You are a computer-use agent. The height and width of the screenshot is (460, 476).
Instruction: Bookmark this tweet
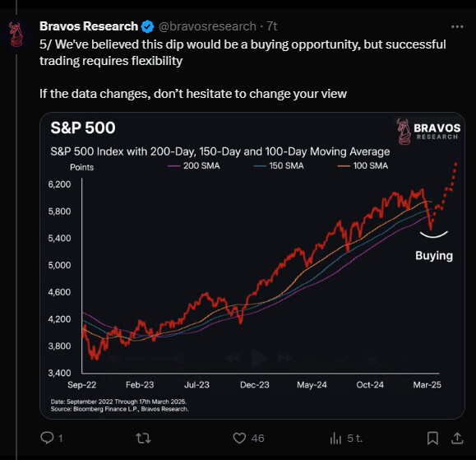[432, 438]
